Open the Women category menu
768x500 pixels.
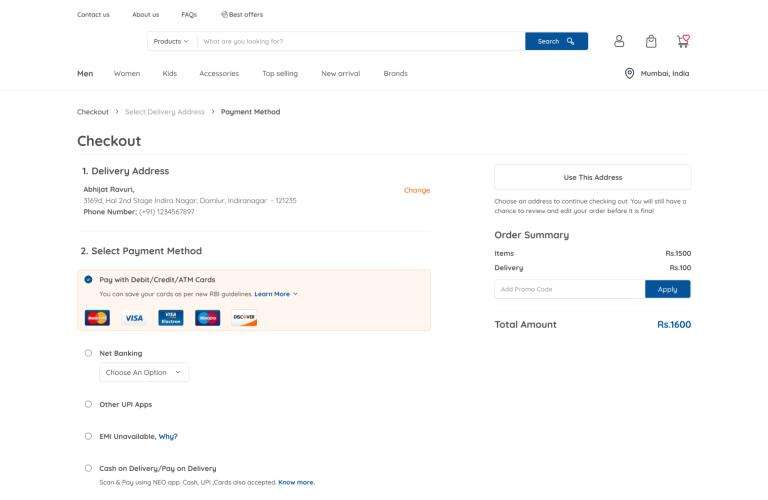click(127, 73)
